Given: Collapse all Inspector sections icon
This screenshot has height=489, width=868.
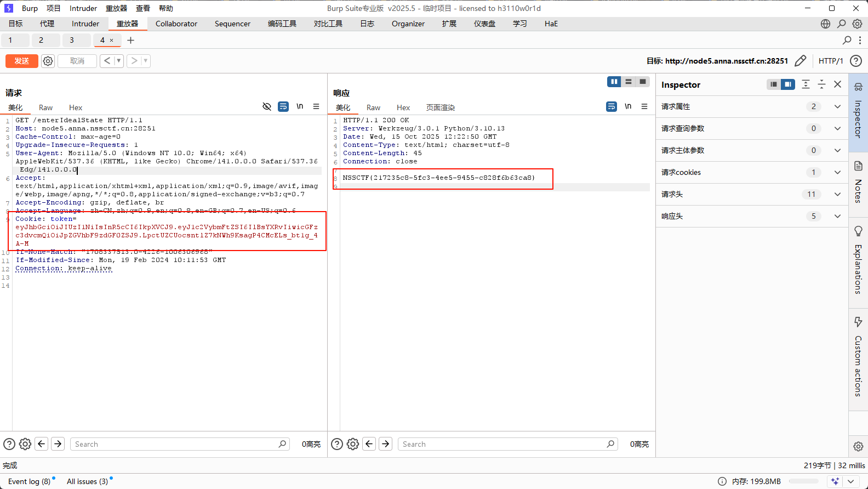Looking at the screenshot, I should (x=821, y=84).
